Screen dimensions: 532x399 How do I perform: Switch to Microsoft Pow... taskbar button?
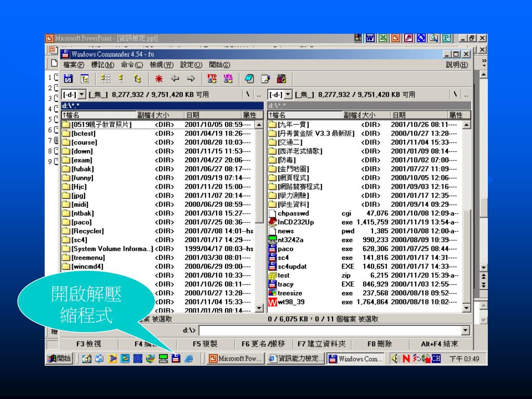click(235, 358)
